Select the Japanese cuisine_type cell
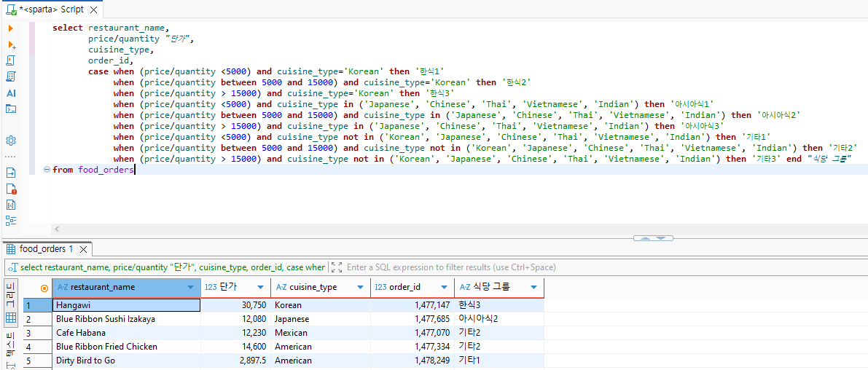 (321, 318)
